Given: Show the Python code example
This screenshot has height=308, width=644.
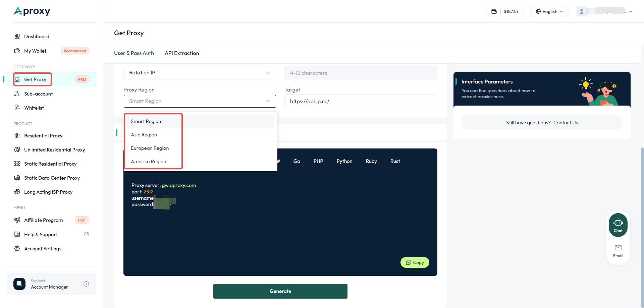Looking at the screenshot, I should pyautogui.click(x=344, y=161).
